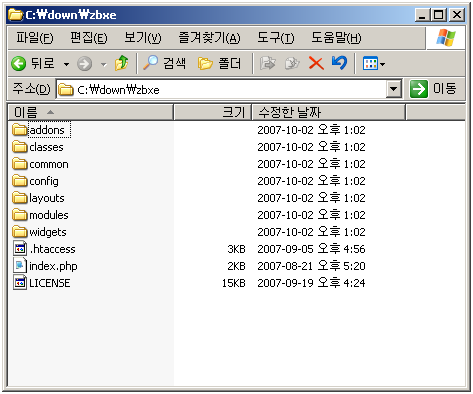Click the greyed Forward arrow icon
473x394 pixels.
[85, 63]
